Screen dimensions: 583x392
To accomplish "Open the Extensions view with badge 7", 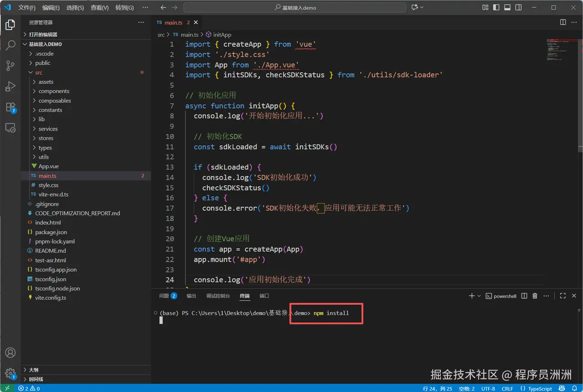I will [x=10, y=107].
